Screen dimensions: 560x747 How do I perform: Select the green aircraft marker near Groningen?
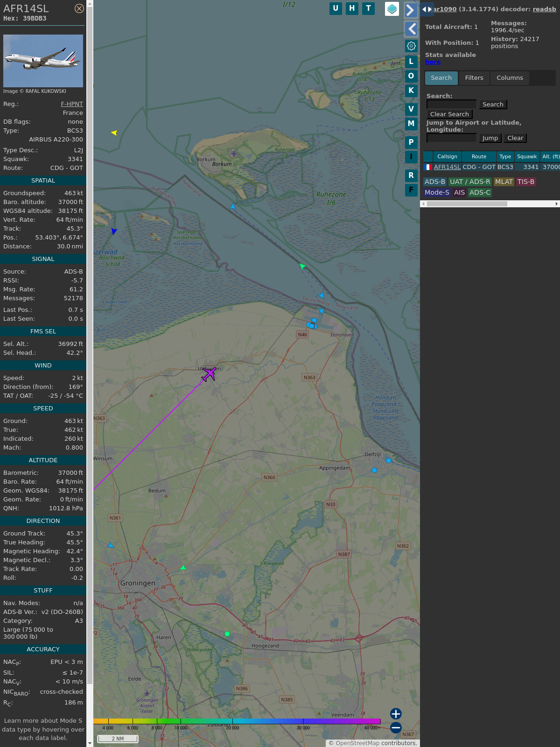pyautogui.click(x=183, y=567)
